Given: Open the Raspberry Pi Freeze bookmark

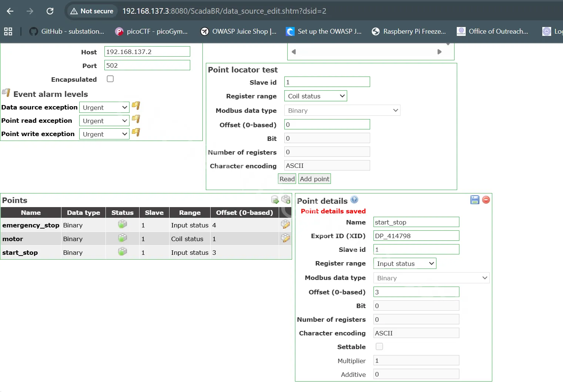Looking at the screenshot, I should pos(409,31).
